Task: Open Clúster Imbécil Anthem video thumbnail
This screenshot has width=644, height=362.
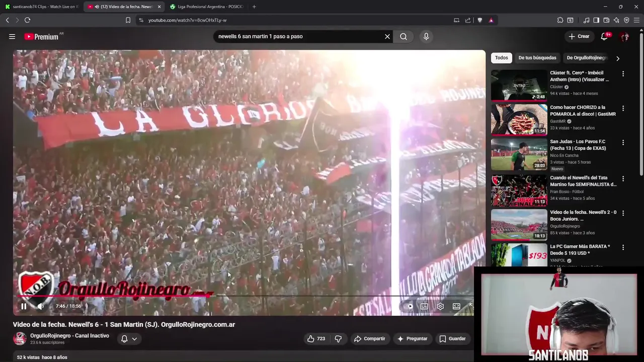Action: [519, 85]
